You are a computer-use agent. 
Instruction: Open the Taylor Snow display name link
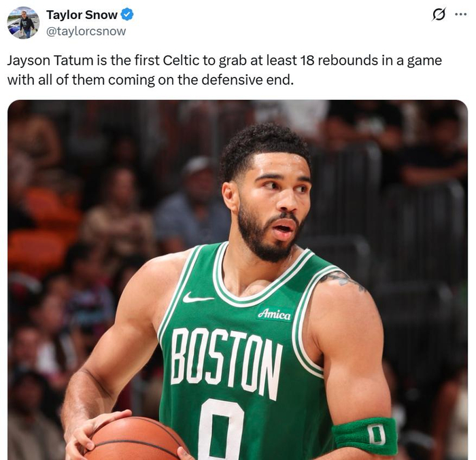(82, 15)
